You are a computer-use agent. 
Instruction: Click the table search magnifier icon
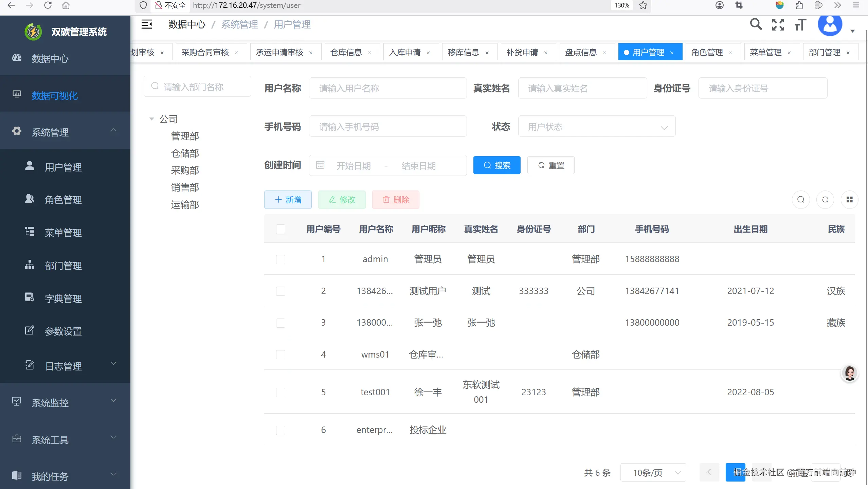point(801,200)
